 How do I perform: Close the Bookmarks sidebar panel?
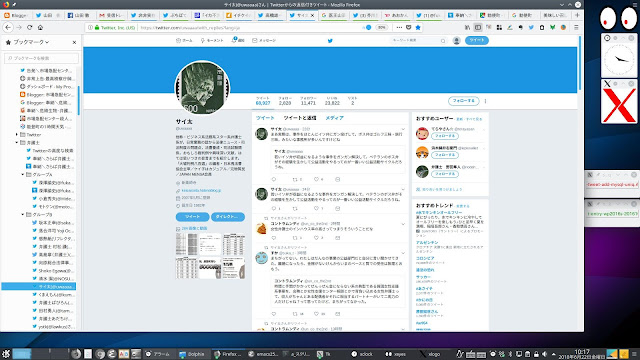click(x=74, y=42)
